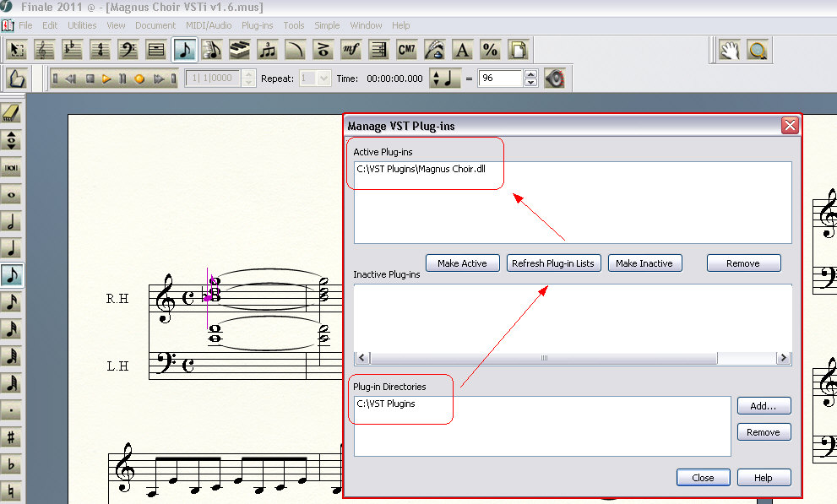Select the Page Layout tool

[x=518, y=50]
